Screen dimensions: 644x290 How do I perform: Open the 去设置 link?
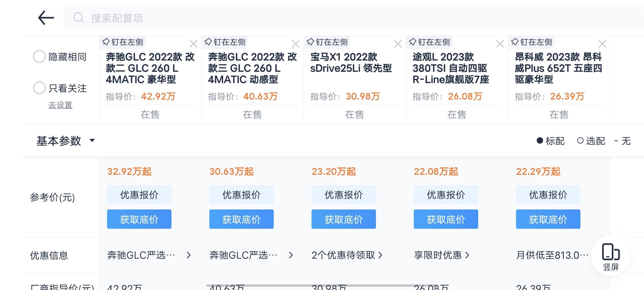click(60, 105)
